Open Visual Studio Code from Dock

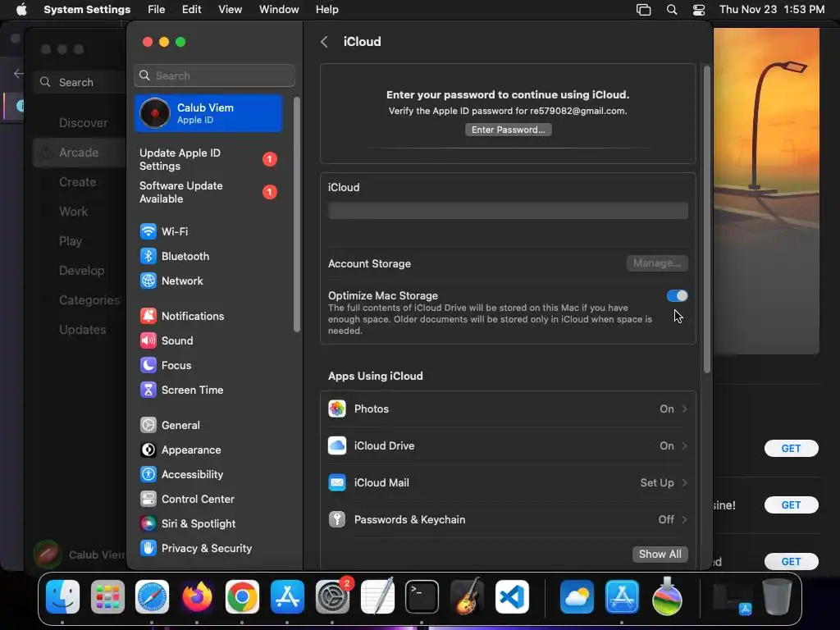pyautogui.click(x=512, y=597)
